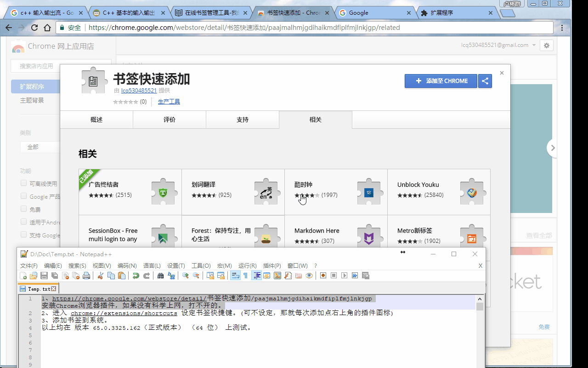Click the Save icon in Notepad++ toolbar

(x=44, y=276)
